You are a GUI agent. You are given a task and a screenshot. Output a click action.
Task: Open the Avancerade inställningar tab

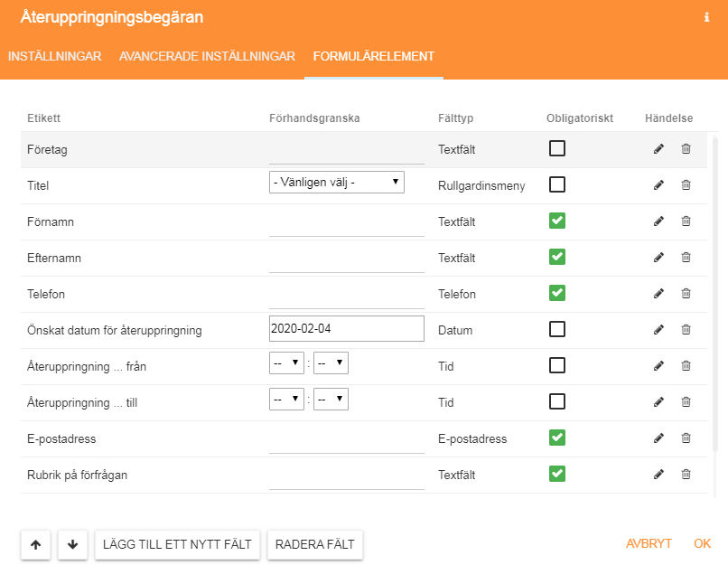coord(207,56)
